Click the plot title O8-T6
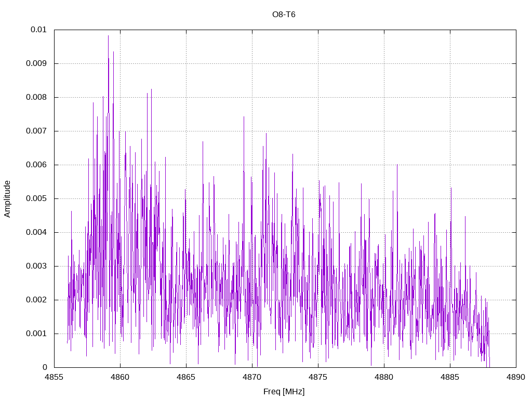 pyautogui.click(x=284, y=15)
